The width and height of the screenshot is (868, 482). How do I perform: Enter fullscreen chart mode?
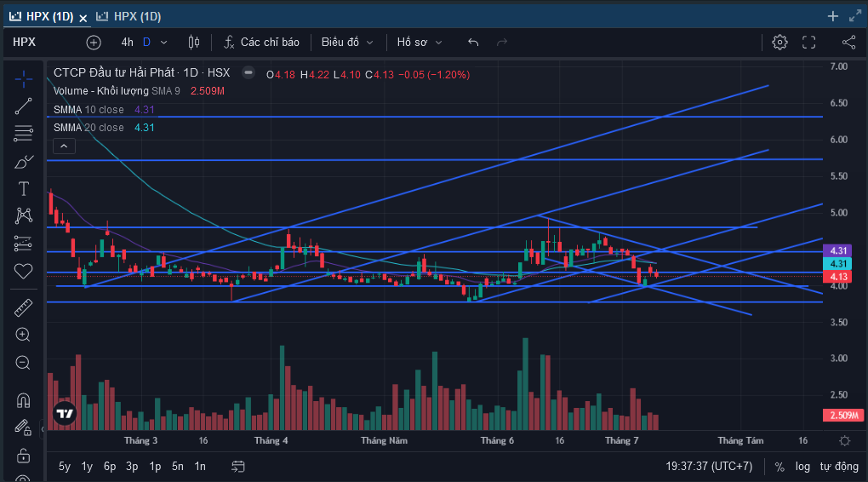808,42
